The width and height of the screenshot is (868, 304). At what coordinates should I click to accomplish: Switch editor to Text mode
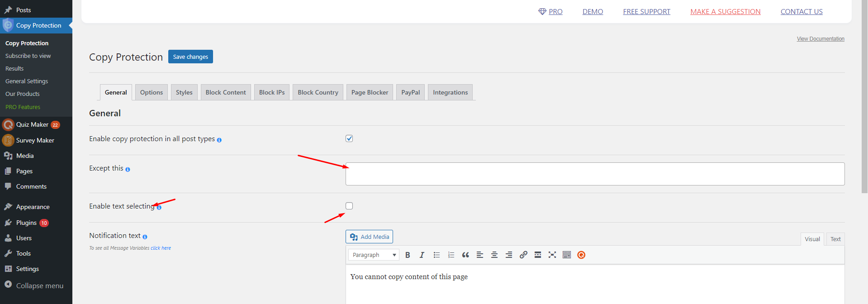(835, 239)
